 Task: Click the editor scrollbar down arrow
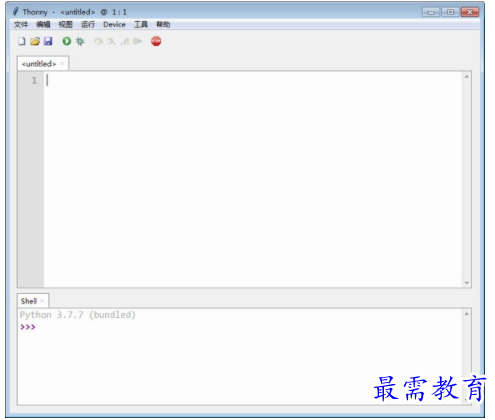pyautogui.click(x=467, y=283)
